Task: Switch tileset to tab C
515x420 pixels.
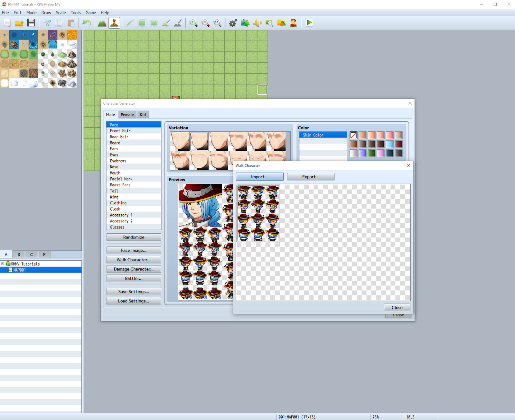Action: click(x=32, y=255)
